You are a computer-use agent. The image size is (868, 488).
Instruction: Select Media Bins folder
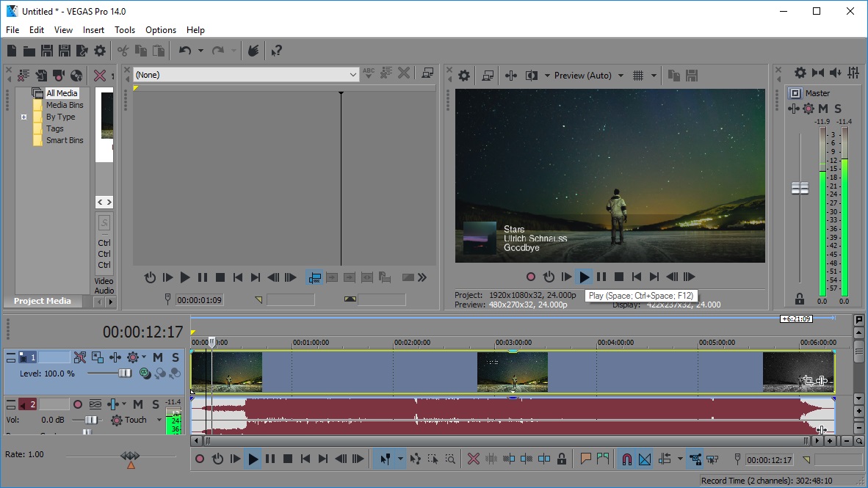click(x=64, y=105)
